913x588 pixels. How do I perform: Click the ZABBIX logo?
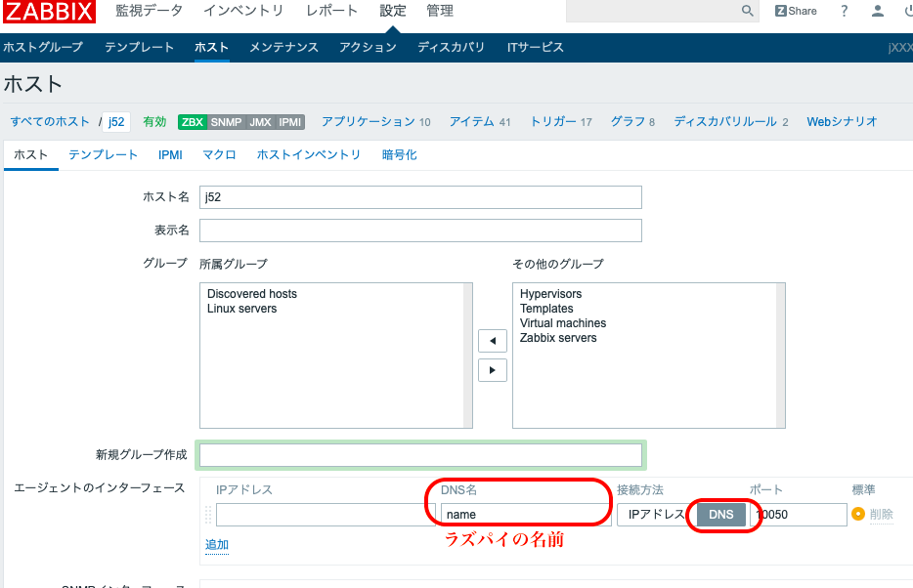(49, 12)
